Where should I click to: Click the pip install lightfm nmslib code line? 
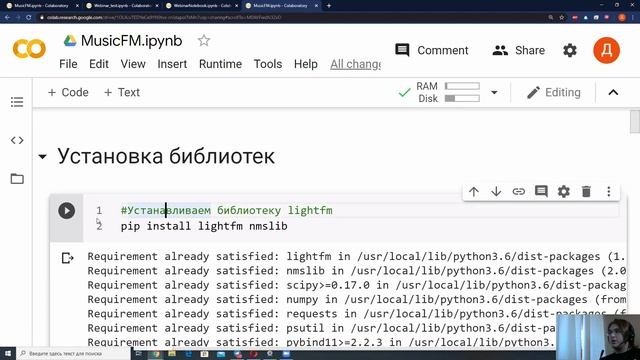click(x=204, y=226)
